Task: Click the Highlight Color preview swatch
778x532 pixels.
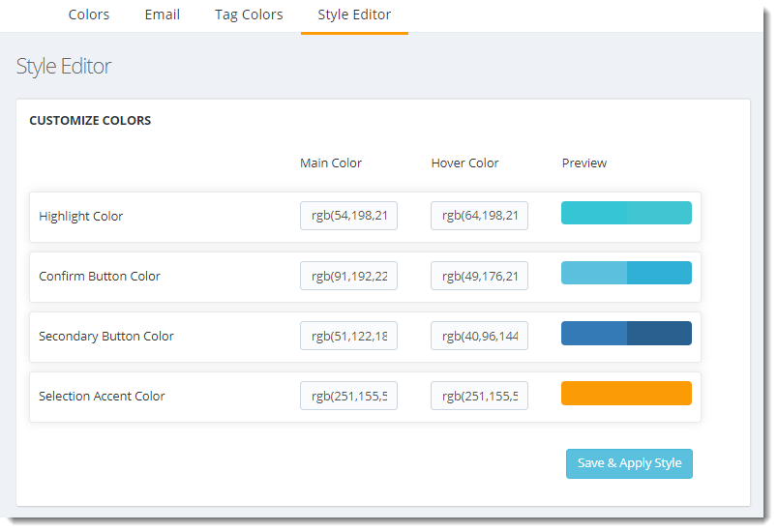Action: click(x=626, y=213)
